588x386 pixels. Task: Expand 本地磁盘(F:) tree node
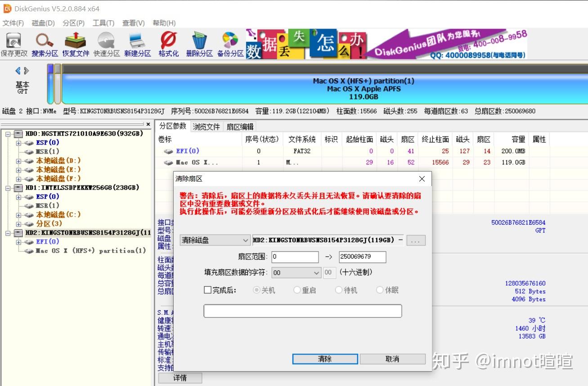(x=19, y=179)
